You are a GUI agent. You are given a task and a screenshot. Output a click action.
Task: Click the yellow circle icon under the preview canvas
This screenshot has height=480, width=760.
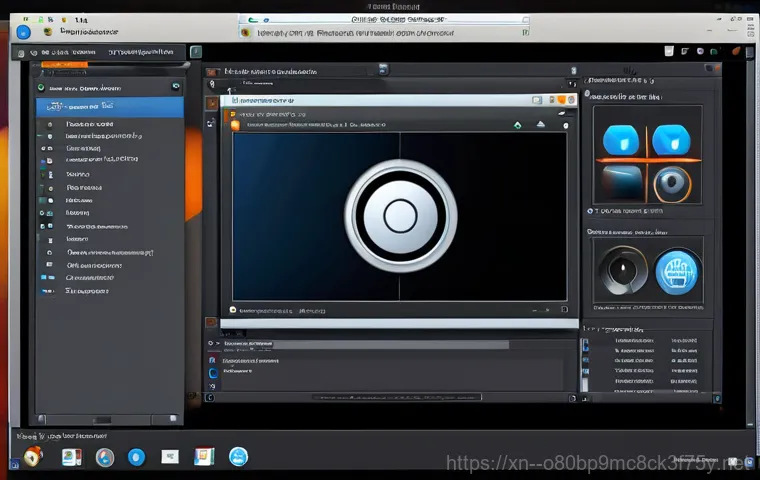(233, 310)
